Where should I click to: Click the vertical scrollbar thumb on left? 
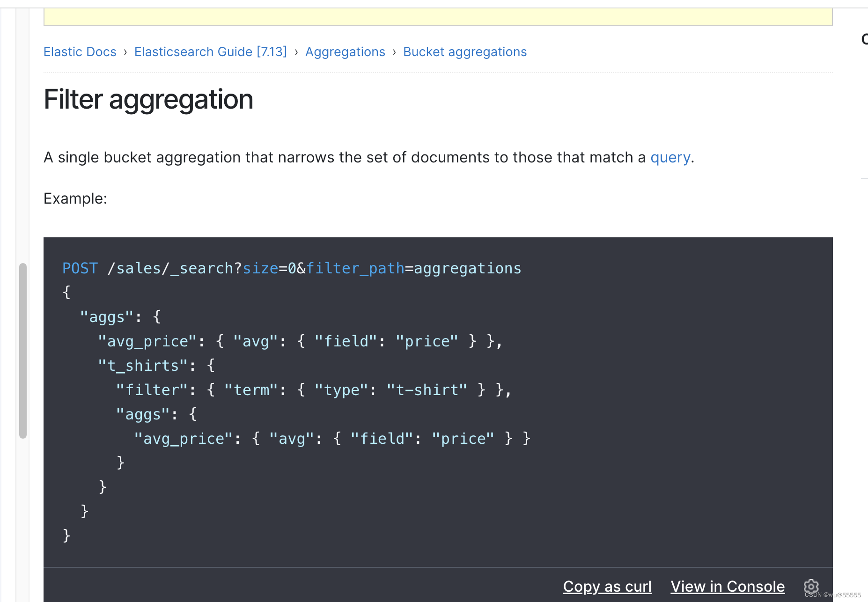(x=23, y=351)
